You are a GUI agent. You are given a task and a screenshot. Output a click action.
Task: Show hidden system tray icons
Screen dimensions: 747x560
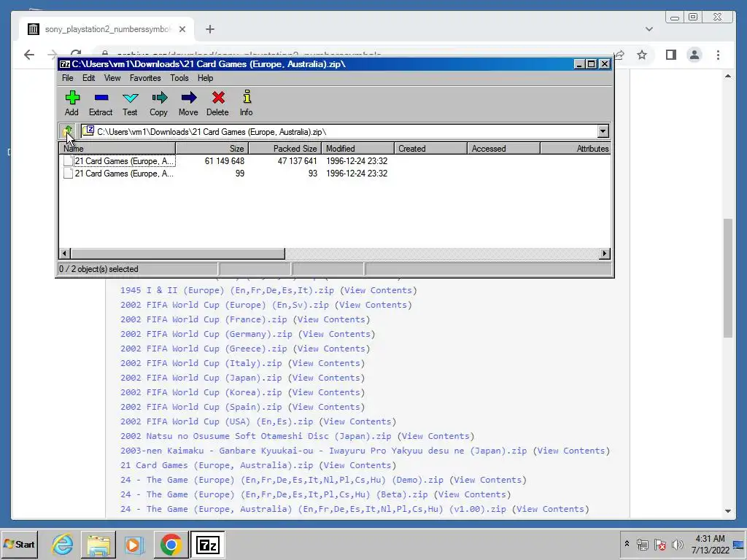[627, 543]
